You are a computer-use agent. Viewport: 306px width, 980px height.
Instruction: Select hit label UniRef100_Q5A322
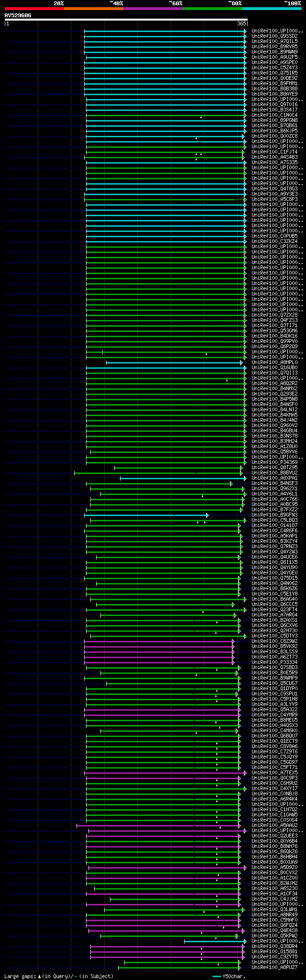(x=274, y=709)
